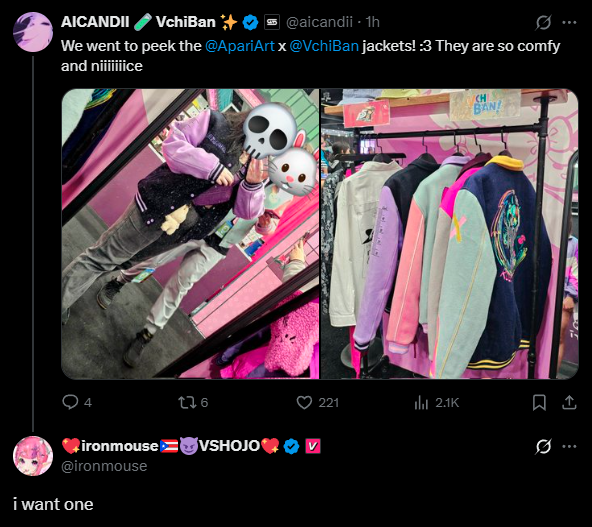Open more options on ironmouse reply
Image resolution: width=592 pixels, height=527 pixels.
[x=569, y=447]
